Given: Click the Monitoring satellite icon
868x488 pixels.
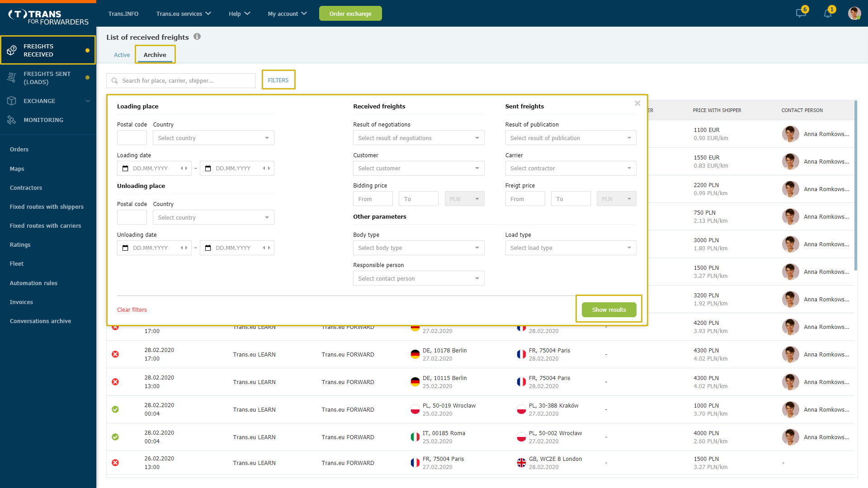Looking at the screenshot, I should point(12,120).
